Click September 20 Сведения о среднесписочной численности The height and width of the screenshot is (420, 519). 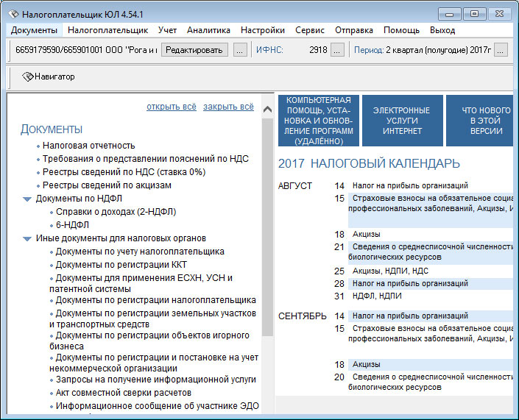431,382
